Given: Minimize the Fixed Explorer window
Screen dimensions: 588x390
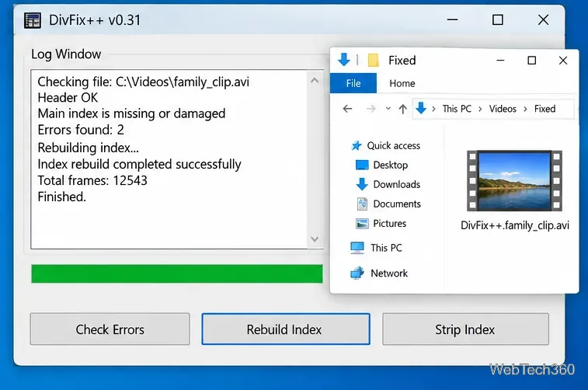Looking at the screenshot, I should pyautogui.click(x=500, y=60).
